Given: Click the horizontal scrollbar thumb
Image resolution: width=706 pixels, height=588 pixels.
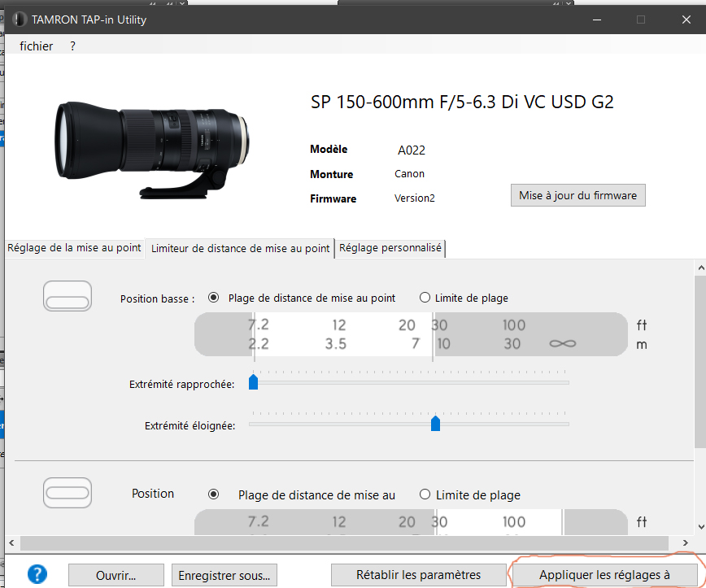Looking at the screenshot, I should tap(344, 543).
